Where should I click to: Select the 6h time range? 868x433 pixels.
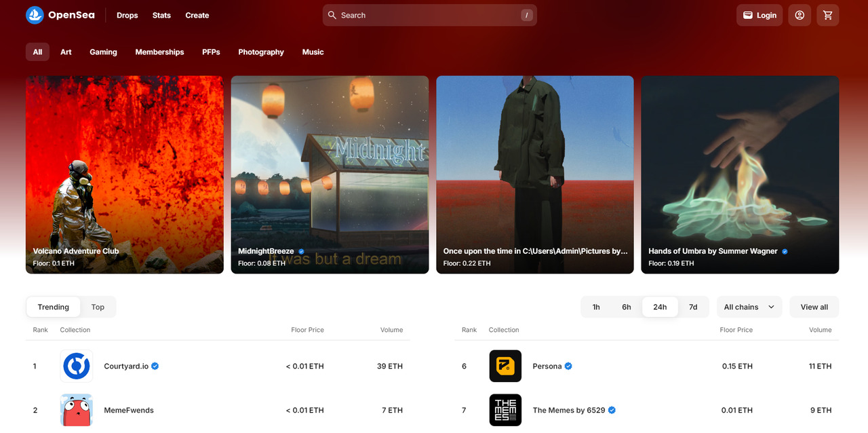(627, 307)
